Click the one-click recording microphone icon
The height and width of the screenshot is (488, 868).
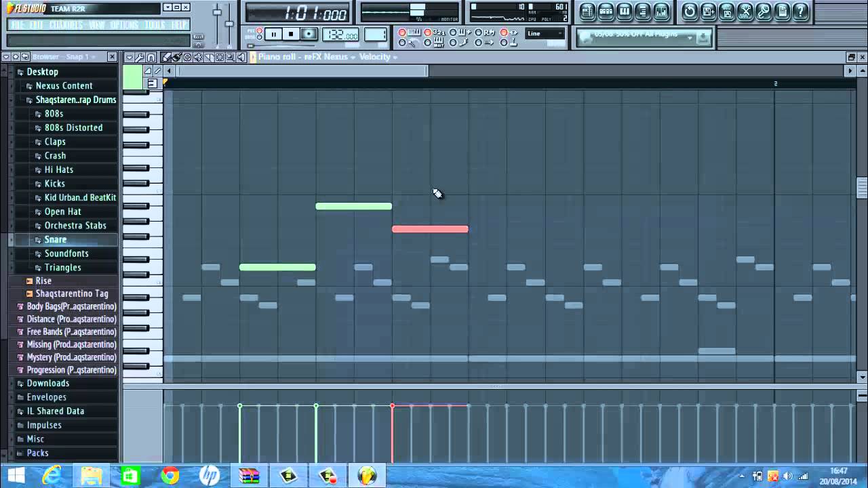[x=764, y=11]
